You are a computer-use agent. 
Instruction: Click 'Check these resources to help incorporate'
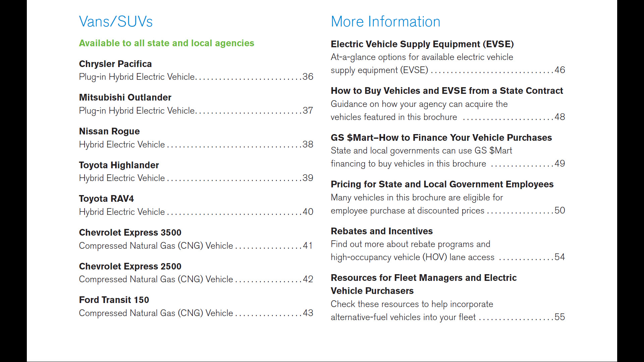coord(412,304)
